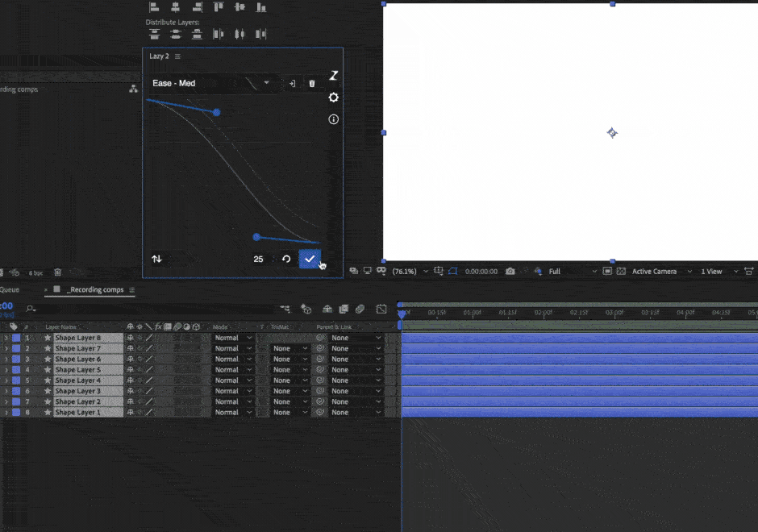Open blending Mode dropdown for Shape Layer 8

[x=234, y=338]
